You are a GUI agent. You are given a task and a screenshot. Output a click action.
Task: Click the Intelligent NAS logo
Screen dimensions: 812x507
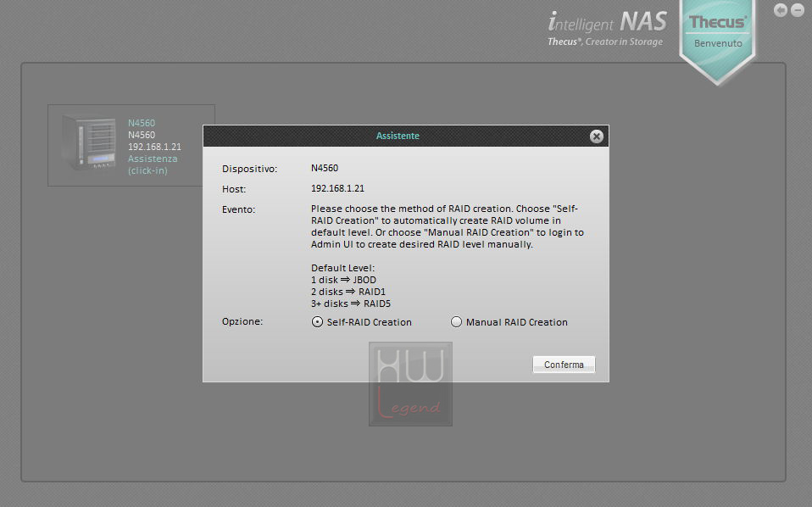click(607, 29)
